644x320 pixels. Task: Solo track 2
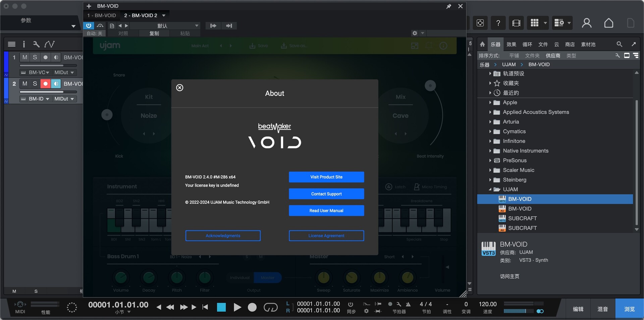tap(35, 84)
